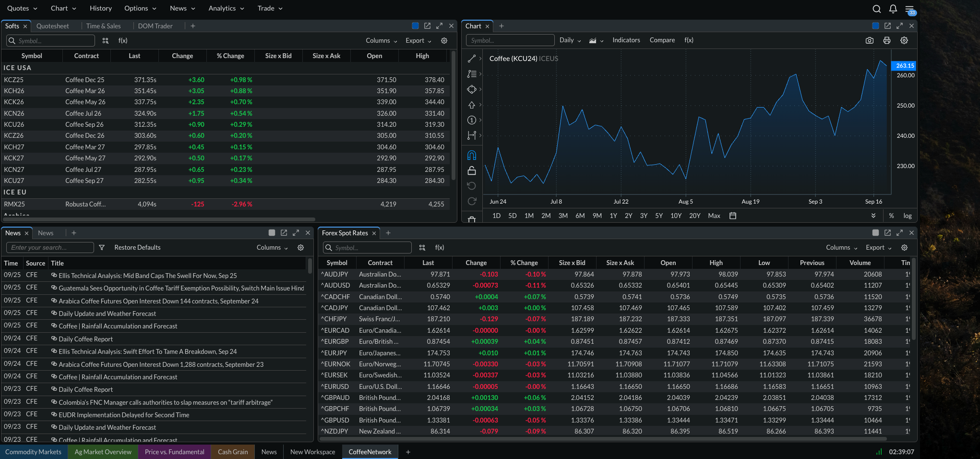Click the chart Symbol input field
This screenshot has height=459, width=980.
[x=510, y=40]
